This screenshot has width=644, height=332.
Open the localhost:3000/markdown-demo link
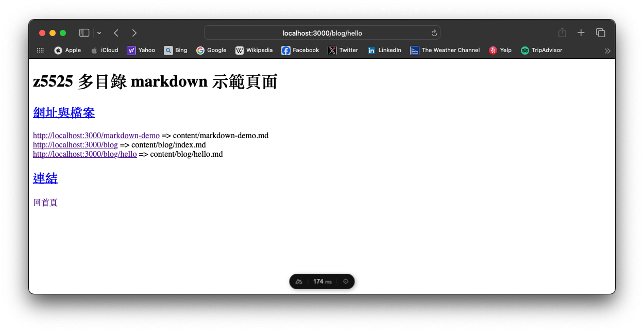(96, 135)
